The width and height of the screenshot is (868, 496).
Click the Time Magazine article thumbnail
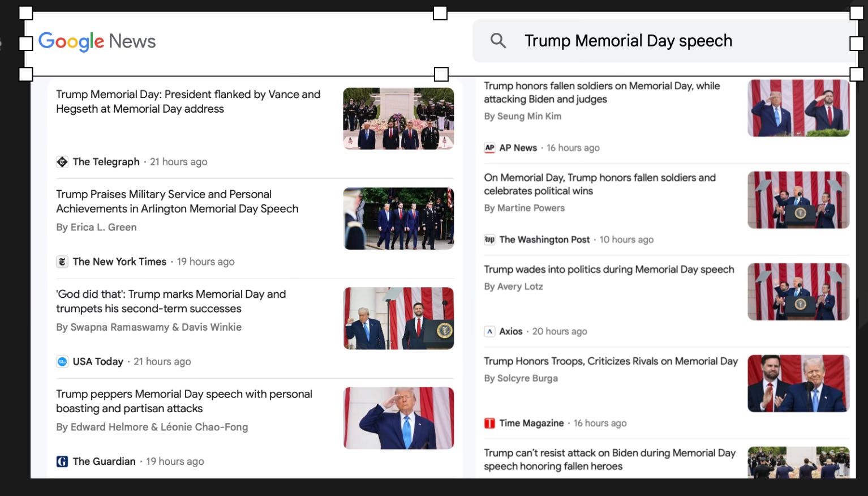tap(798, 383)
